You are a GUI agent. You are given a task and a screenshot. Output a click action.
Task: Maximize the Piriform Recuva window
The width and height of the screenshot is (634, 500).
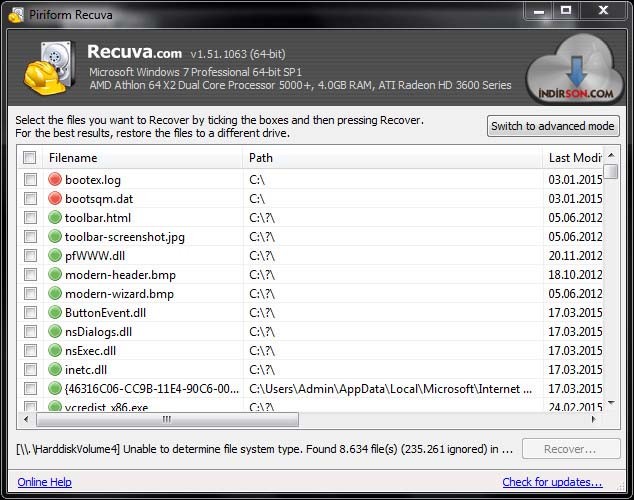pyautogui.click(x=565, y=11)
